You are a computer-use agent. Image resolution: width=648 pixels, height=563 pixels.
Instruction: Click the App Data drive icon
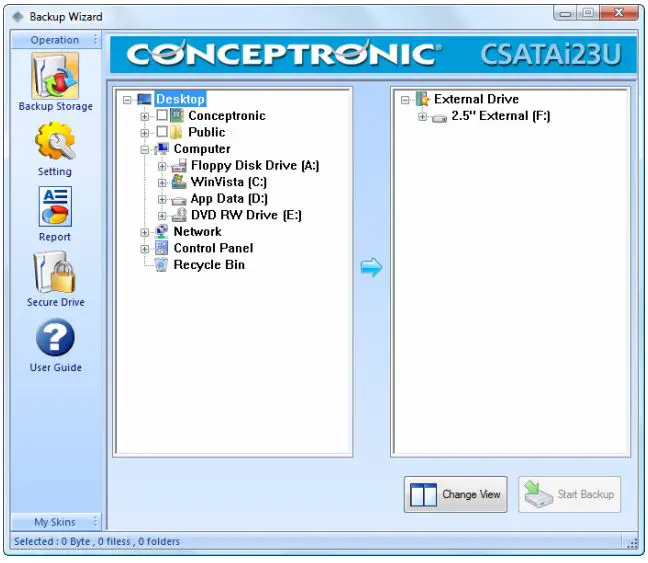(179, 201)
